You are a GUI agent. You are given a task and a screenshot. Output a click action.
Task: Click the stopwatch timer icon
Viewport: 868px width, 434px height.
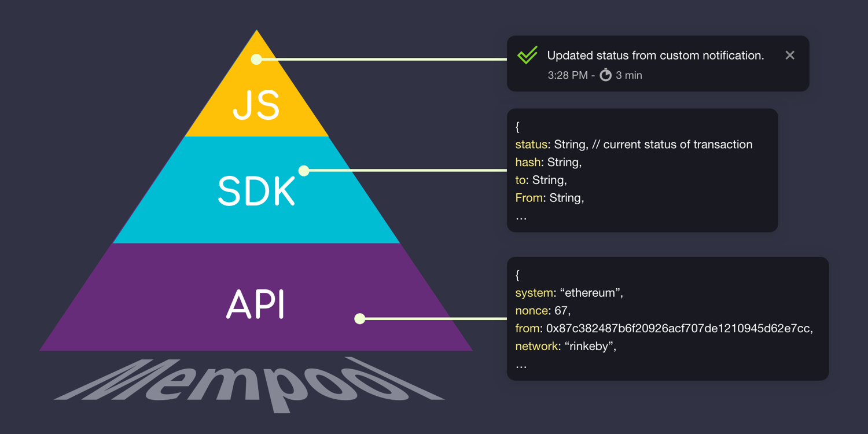click(x=605, y=75)
